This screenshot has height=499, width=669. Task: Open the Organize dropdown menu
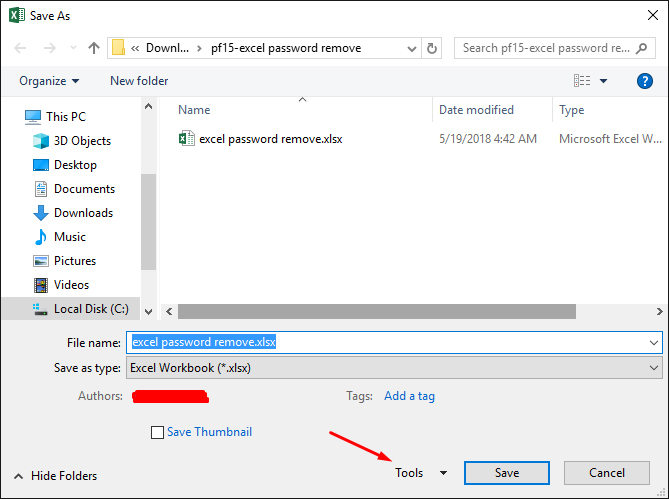point(48,81)
